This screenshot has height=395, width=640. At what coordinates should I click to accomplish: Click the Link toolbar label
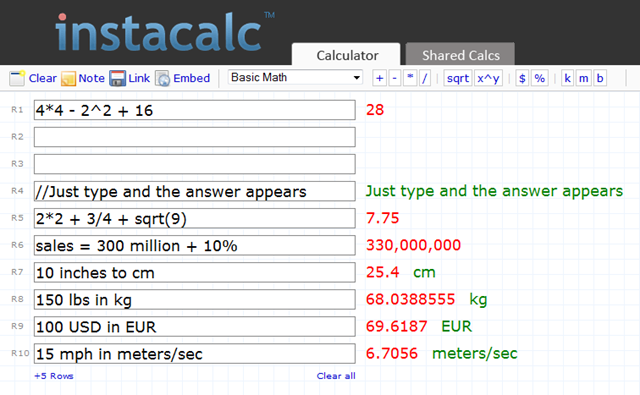click(x=139, y=78)
